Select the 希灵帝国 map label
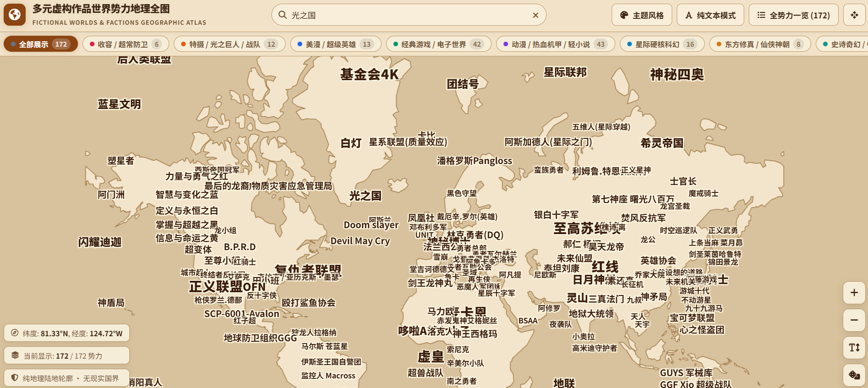 [662, 143]
